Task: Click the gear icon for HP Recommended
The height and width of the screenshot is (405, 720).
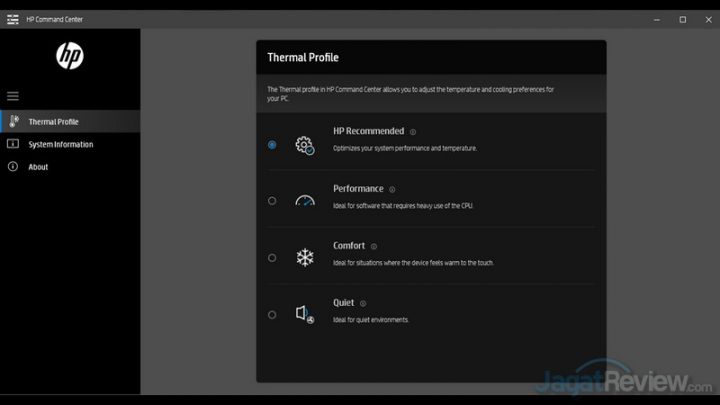Action: 304,145
